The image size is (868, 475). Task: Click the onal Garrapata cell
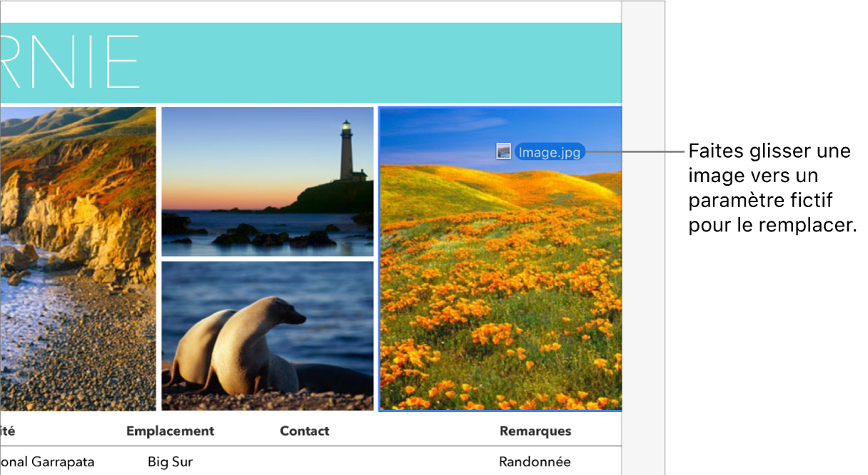coord(47,461)
